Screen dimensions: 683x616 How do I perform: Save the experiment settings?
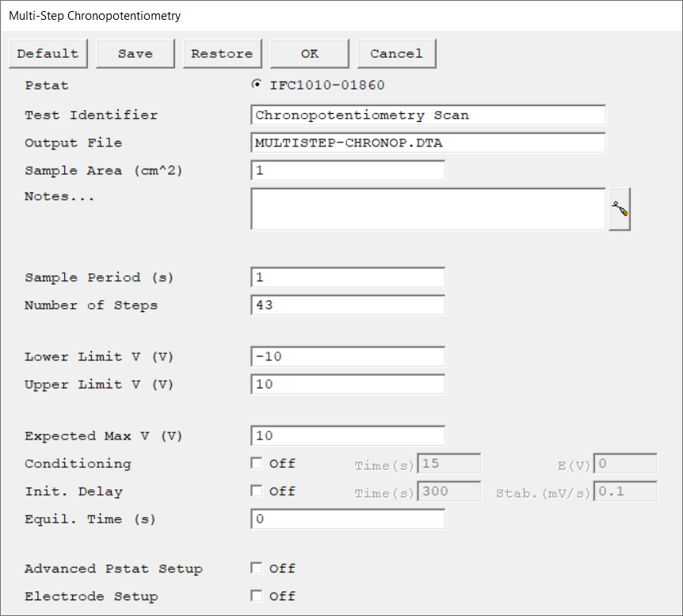tap(135, 54)
